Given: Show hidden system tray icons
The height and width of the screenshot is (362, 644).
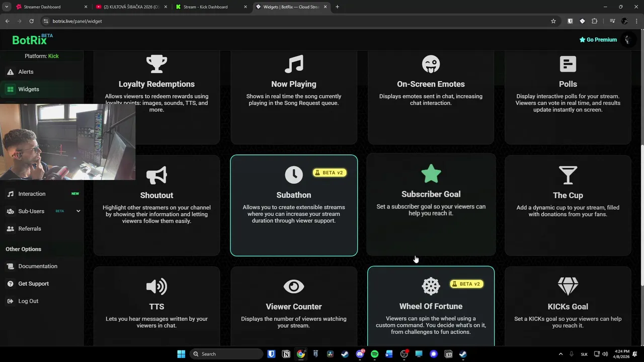Looking at the screenshot, I should coord(560,354).
